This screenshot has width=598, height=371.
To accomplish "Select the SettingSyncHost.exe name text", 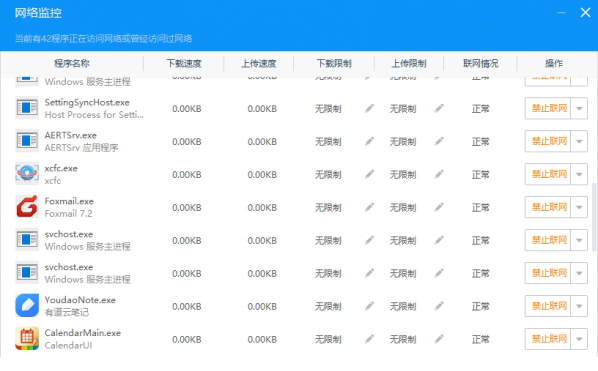I will (x=87, y=102).
